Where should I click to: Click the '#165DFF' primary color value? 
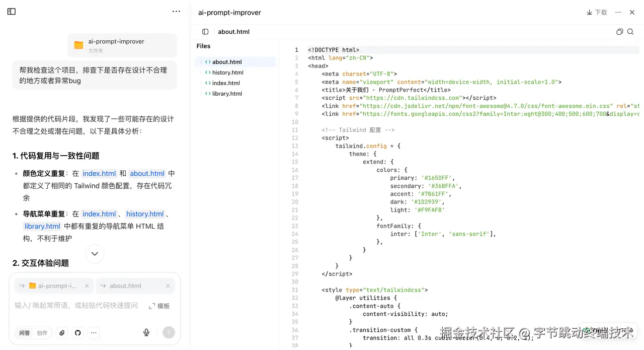(x=438, y=178)
